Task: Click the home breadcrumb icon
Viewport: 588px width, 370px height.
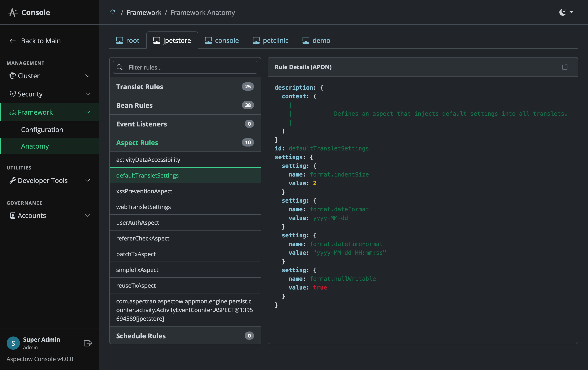Action: (112, 12)
